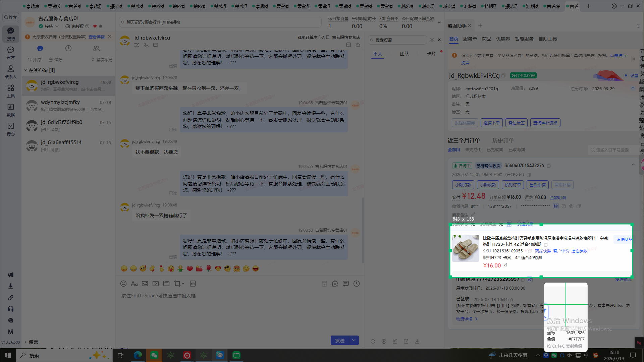The width and height of the screenshot is (644, 362).
Task: Open the emoji picker in chat toolbar
Action: coord(123,284)
